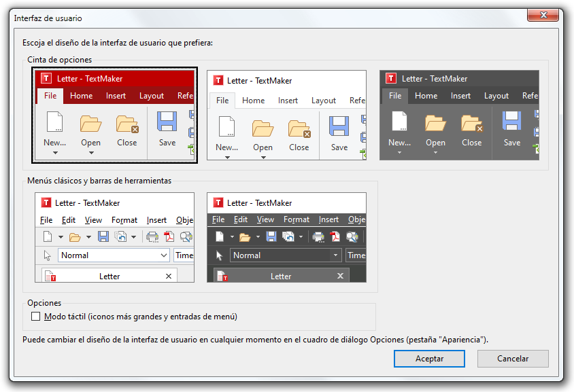Click open folder icon in light classic toolbar
Image resolution: width=574 pixels, height=392 pixels.
coord(75,237)
